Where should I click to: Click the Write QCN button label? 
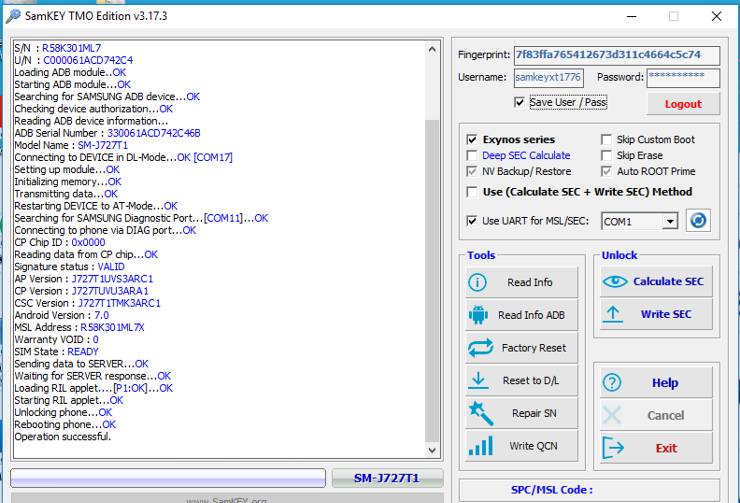[x=533, y=446]
